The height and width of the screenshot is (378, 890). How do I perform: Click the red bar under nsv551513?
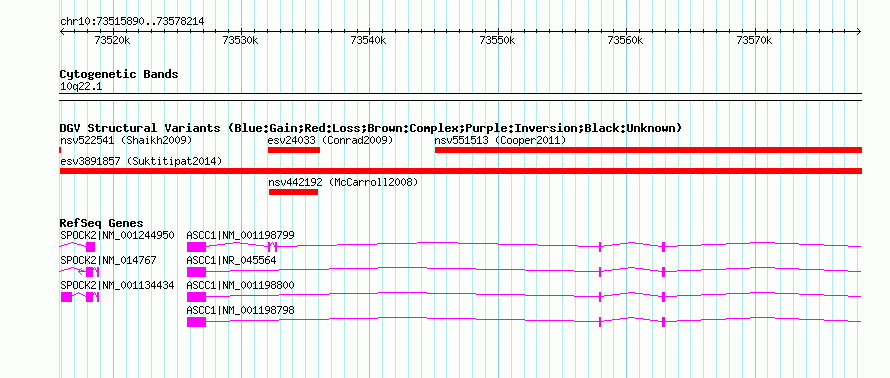tap(648, 150)
